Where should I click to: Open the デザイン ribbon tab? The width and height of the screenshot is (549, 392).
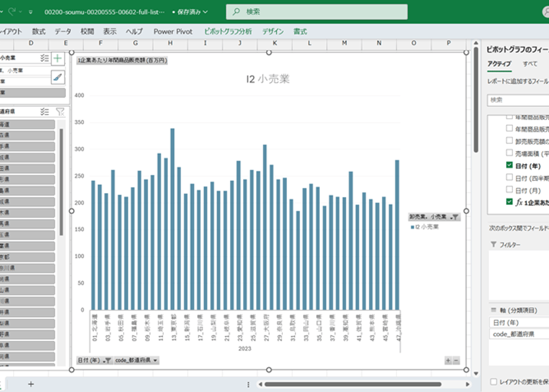[273, 31]
